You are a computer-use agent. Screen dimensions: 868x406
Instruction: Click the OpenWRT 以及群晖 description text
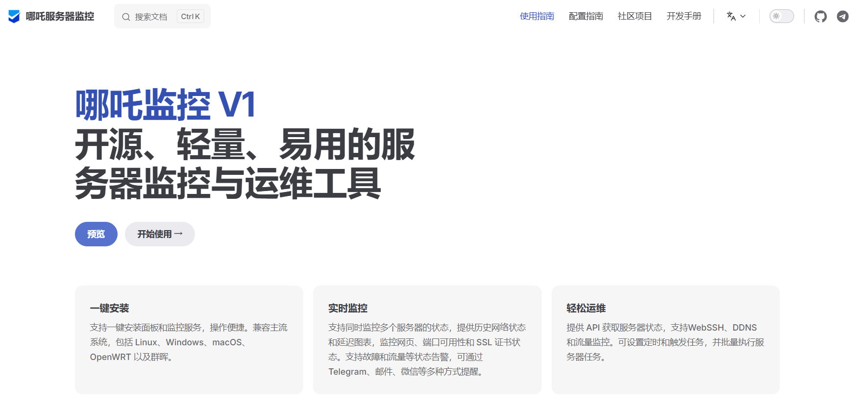click(x=131, y=357)
